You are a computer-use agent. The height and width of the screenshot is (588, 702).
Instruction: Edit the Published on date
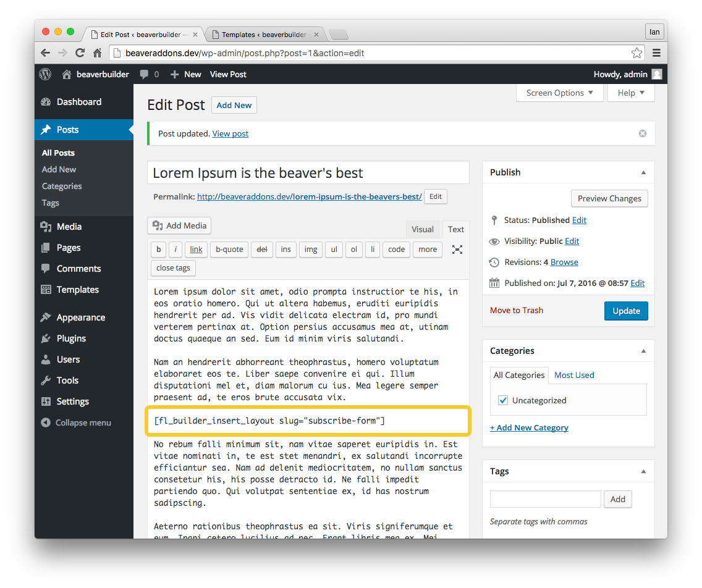638,283
